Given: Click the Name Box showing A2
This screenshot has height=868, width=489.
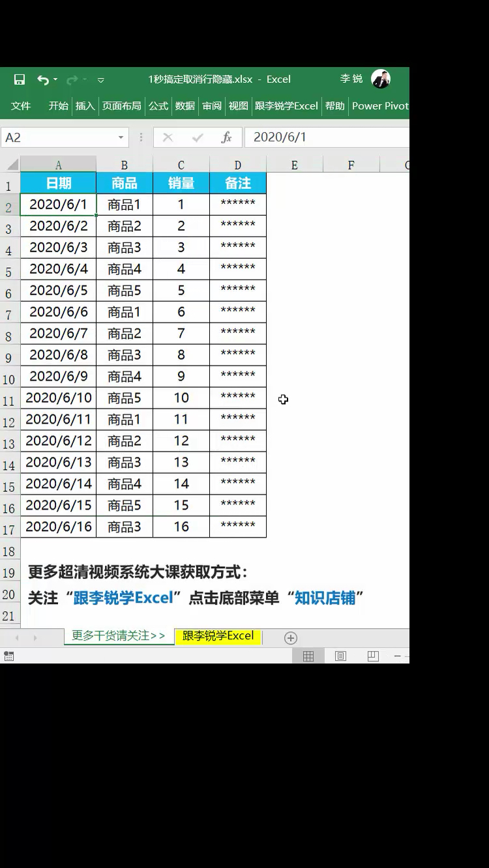Looking at the screenshot, I should tap(57, 137).
